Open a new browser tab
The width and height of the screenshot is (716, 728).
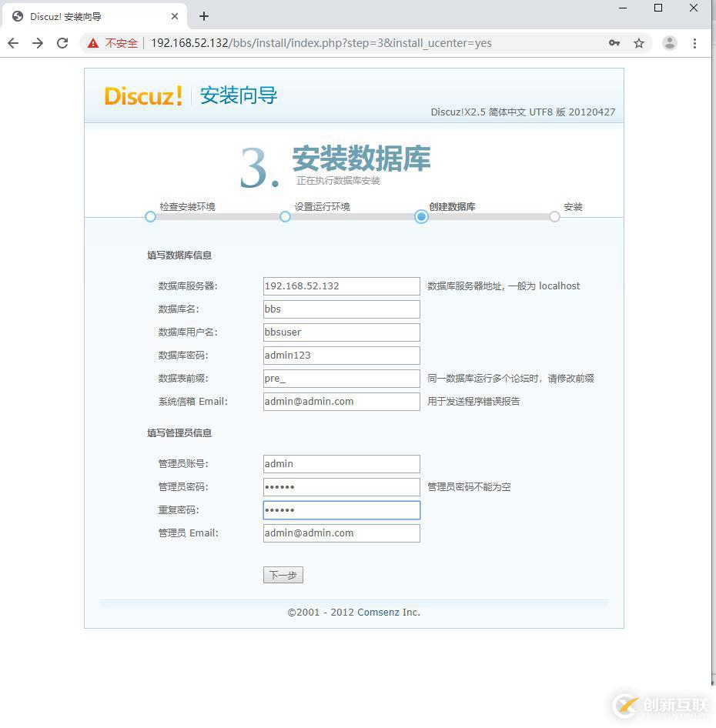click(203, 15)
